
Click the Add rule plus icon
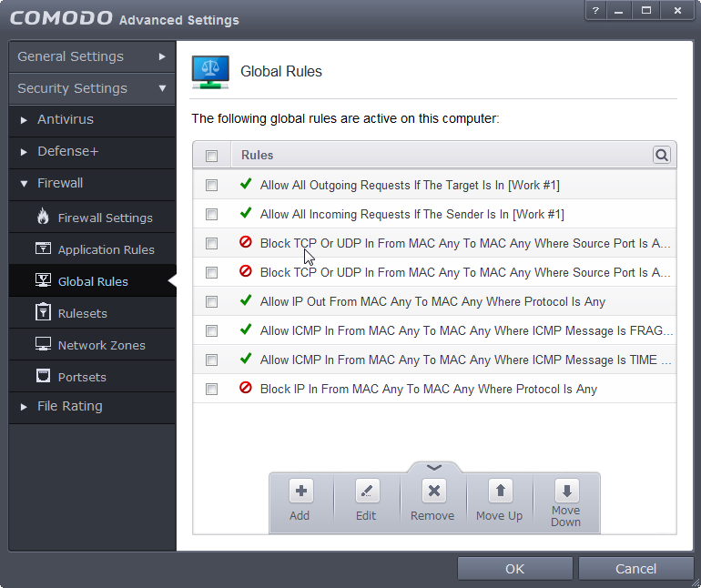tap(300, 492)
